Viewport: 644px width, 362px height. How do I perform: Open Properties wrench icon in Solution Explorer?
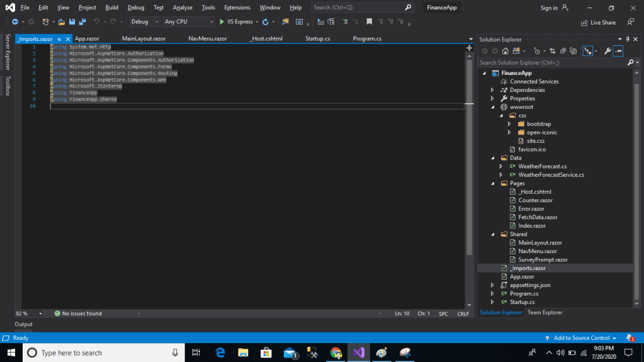point(607,51)
